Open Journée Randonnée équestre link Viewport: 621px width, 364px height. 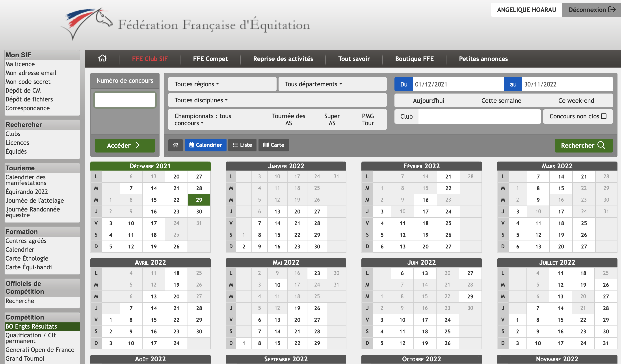click(x=33, y=212)
